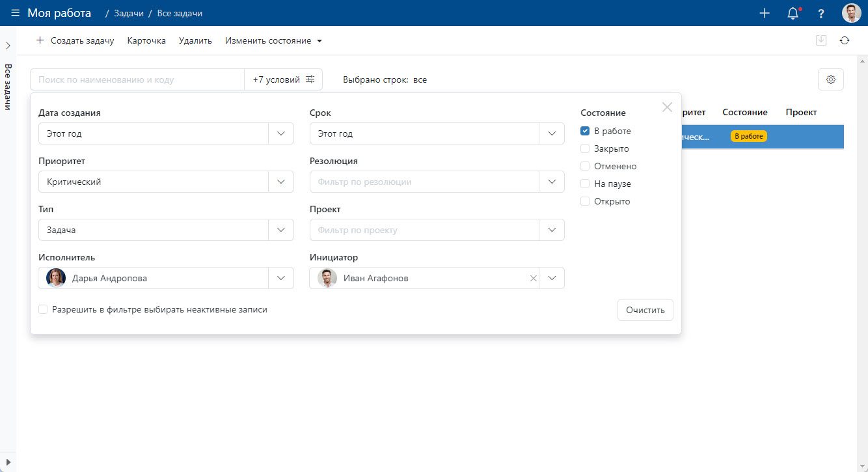Click the Фильтр по резолюции field
The height and width of the screenshot is (472, 868).
click(424, 182)
